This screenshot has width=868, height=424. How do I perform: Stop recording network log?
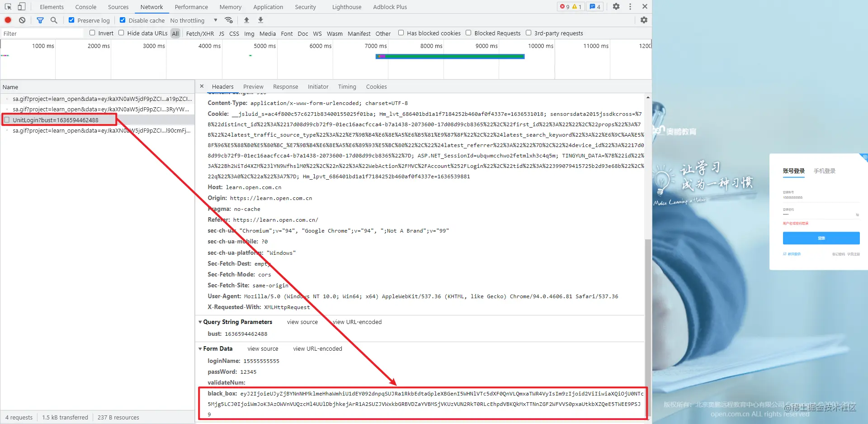pyautogui.click(x=8, y=20)
